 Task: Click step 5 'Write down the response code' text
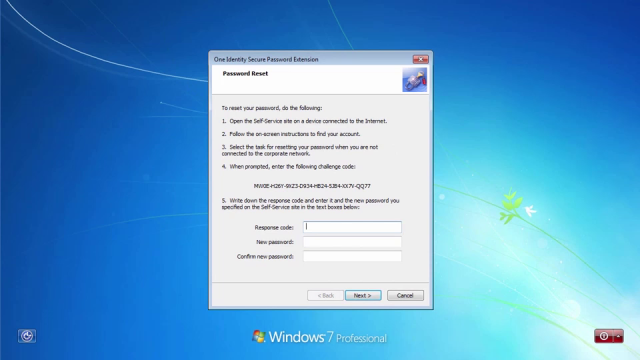pyautogui.click(x=311, y=204)
